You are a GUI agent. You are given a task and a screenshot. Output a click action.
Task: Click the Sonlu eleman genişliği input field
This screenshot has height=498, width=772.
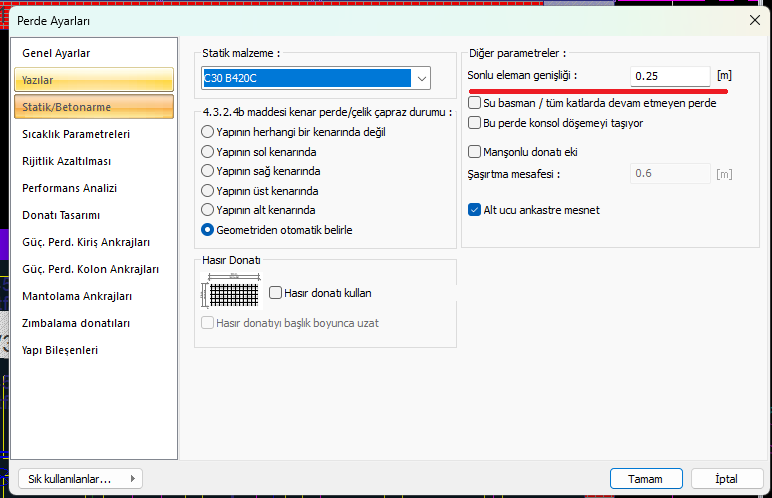click(670, 76)
